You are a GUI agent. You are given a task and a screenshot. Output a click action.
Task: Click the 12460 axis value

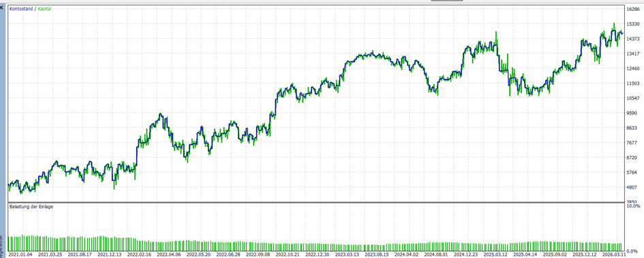pyautogui.click(x=633, y=69)
